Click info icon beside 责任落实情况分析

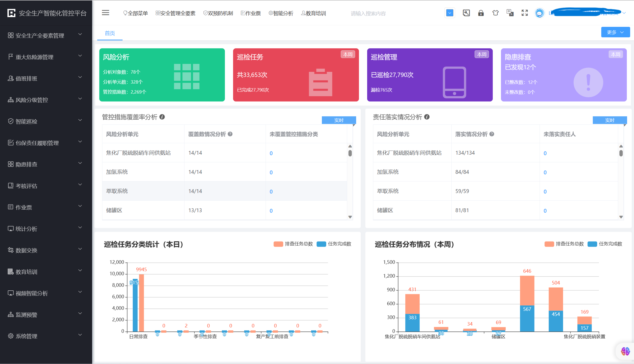(427, 117)
